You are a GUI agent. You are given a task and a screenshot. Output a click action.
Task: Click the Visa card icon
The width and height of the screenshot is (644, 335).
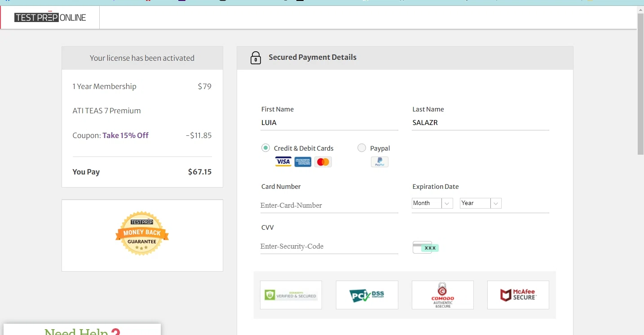click(x=283, y=162)
